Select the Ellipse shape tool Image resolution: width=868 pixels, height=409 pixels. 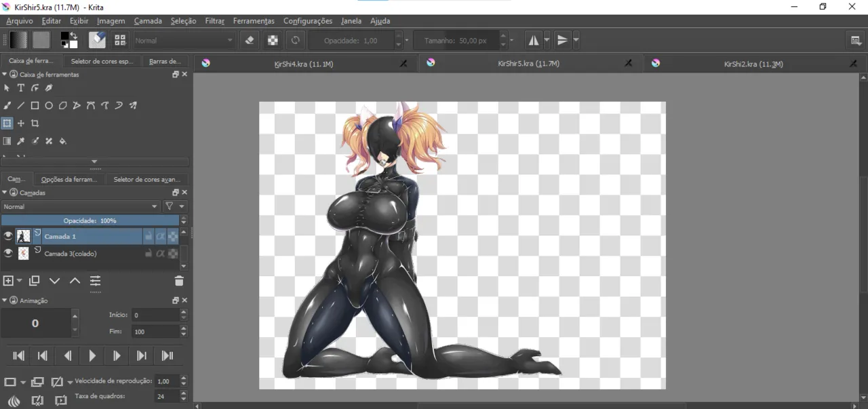coord(49,106)
